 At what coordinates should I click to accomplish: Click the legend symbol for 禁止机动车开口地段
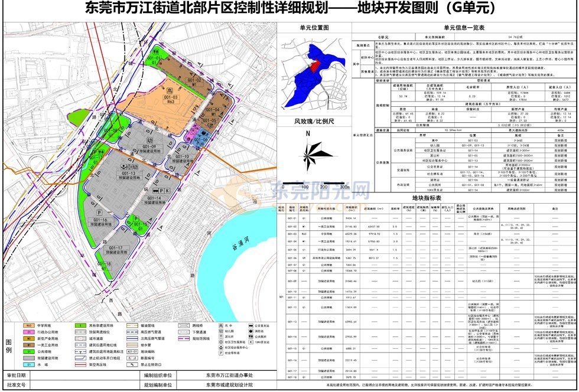click(80, 358)
